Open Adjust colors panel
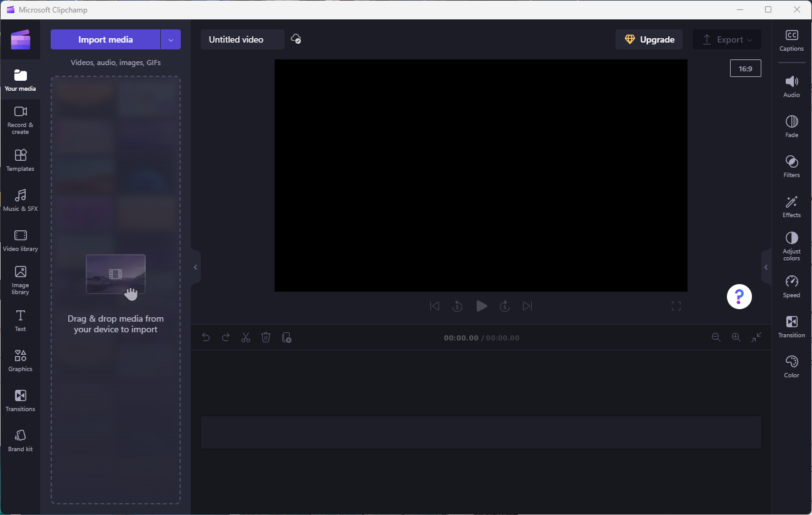Viewport: 812px width, 515px height. point(791,246)
